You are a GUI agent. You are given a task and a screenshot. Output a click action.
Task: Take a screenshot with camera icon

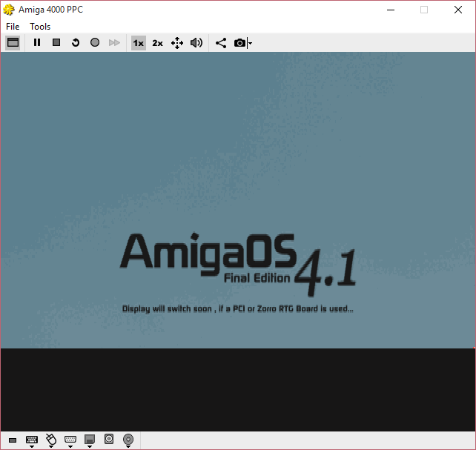tap(239, 43)
